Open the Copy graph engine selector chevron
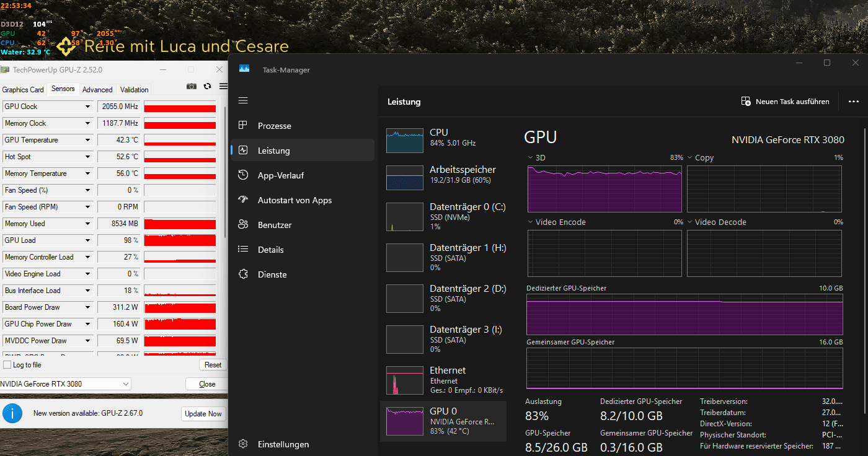The height and width of the screenshot is (456, 868). point(690,158)
